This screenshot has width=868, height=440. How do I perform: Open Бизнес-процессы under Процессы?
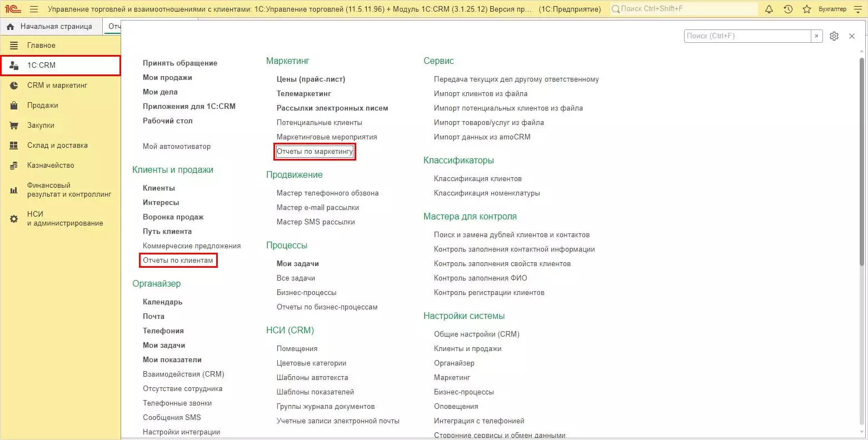point(307,292)
